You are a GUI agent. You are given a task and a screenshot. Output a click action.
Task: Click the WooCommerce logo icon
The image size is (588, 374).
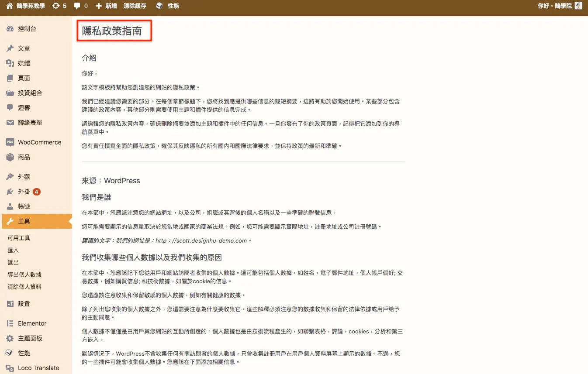[10, 142]
